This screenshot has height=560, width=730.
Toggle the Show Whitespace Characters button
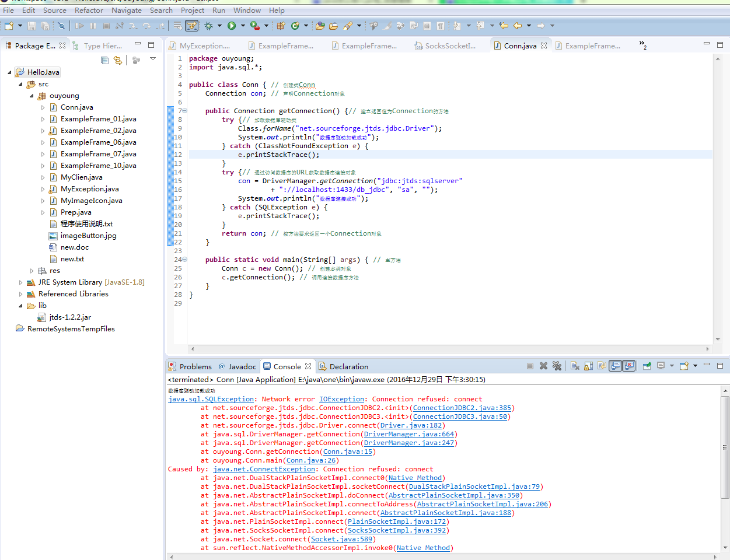[441, 26]
